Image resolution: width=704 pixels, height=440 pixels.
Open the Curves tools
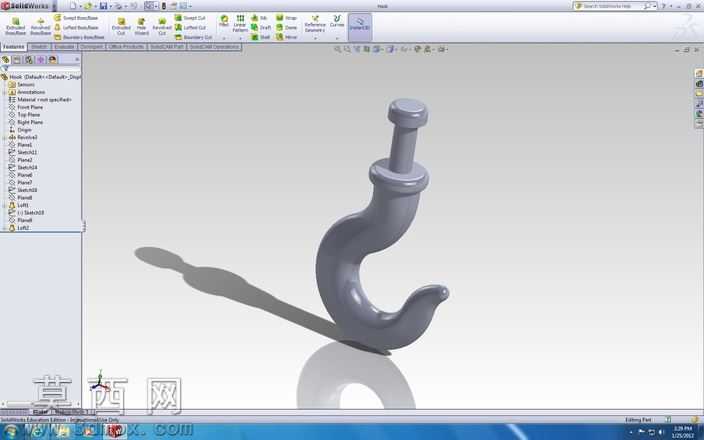tap(337, 21)
